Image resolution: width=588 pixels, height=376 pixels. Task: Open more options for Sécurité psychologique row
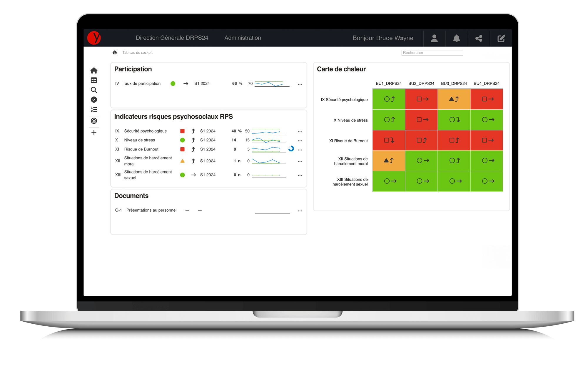(300, 132)
